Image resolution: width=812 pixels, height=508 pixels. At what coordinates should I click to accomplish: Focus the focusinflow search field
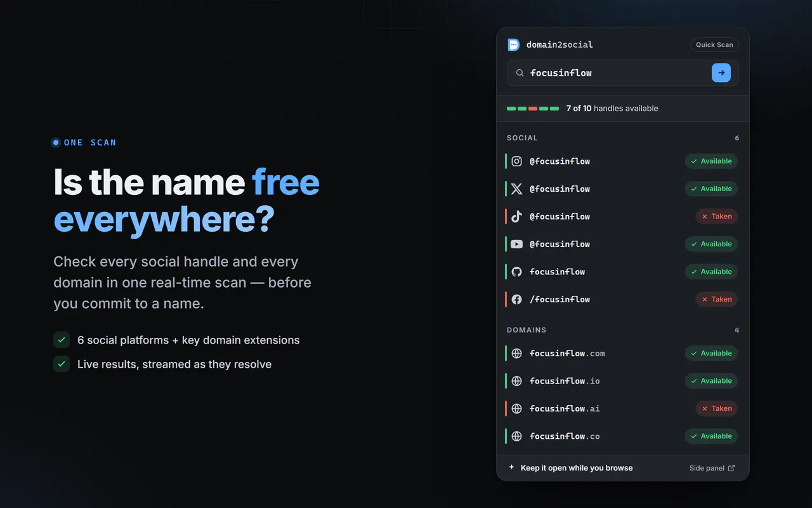623,73
